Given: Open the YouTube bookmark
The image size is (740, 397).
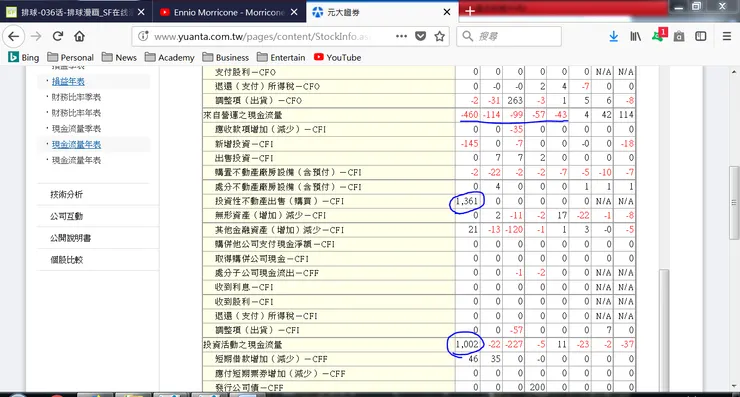Looking at the screenshot, I should (337, 58).
